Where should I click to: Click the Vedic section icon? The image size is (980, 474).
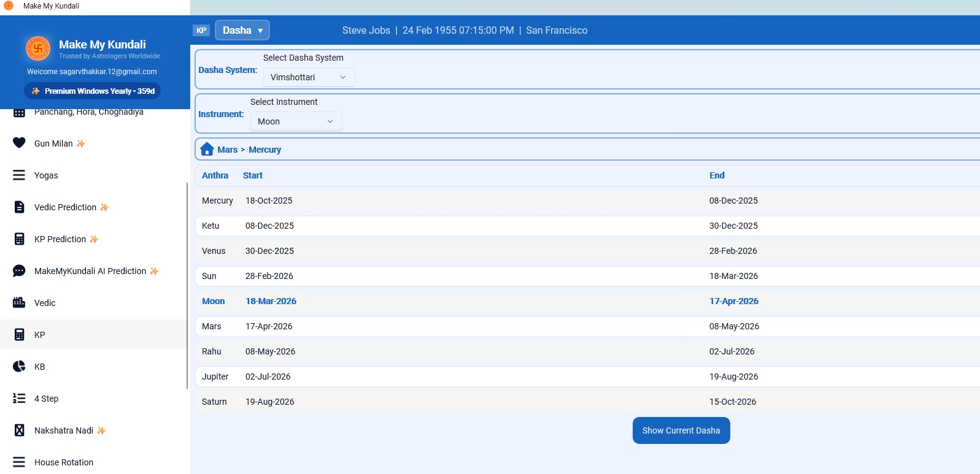pos(19,302)
